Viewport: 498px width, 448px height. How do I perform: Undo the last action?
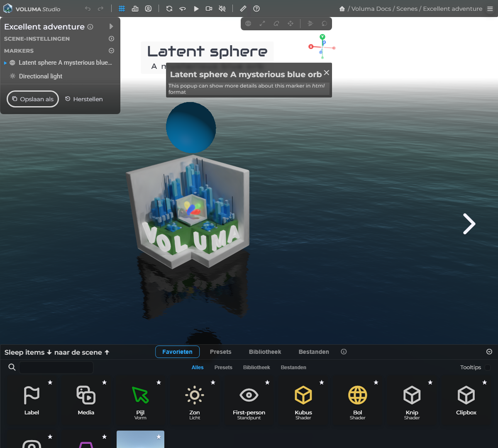88,9
